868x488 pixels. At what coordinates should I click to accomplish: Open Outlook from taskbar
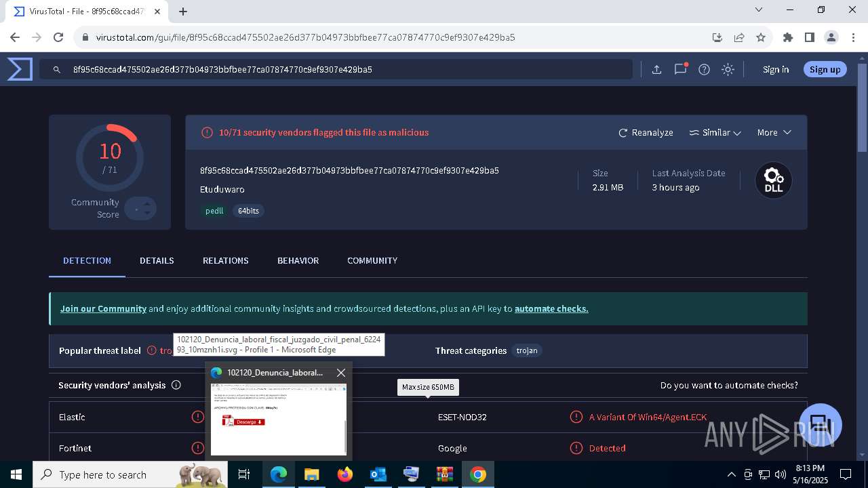(x=378, y=474)
